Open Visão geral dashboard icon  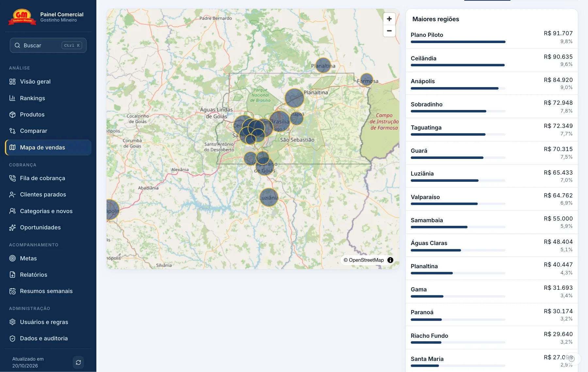point(12,82)
